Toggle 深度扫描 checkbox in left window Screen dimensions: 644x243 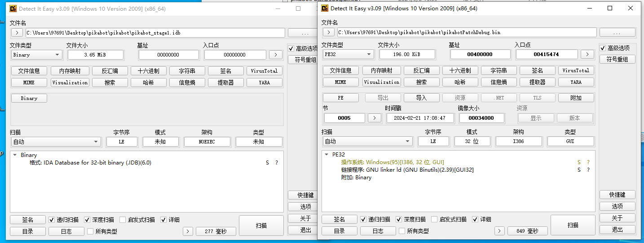point(87,220)
